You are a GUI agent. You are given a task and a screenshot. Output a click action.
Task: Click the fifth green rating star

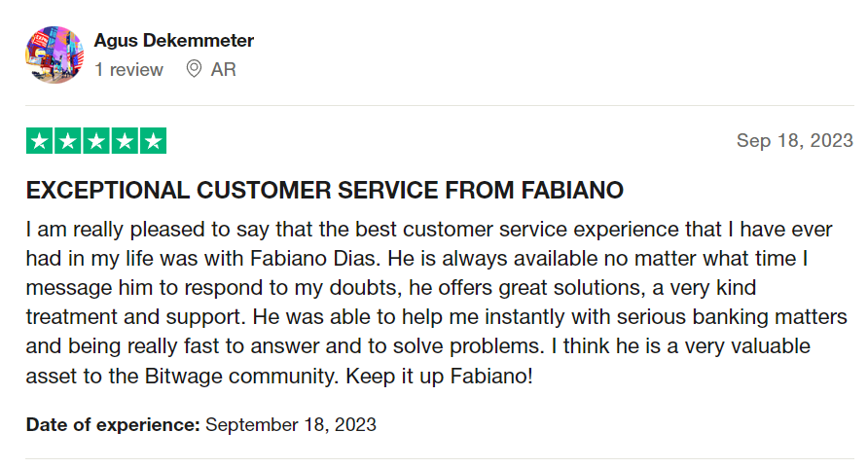[154, 141]
